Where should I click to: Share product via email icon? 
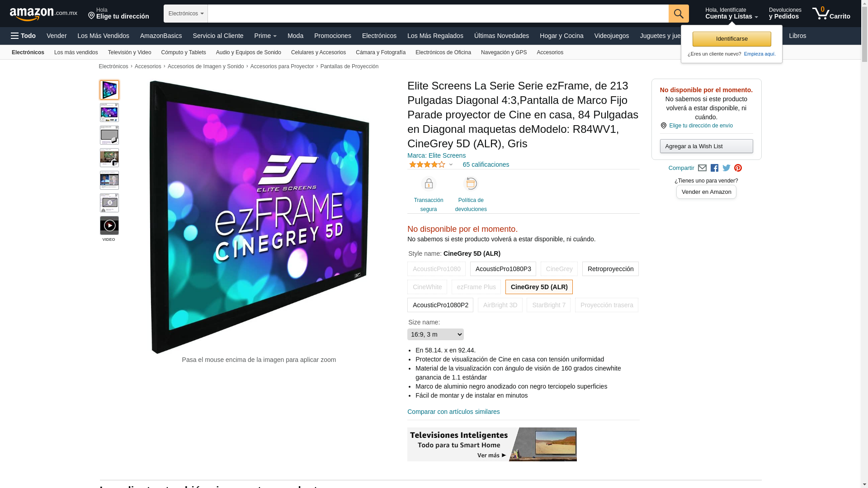(x=702, y=168)
